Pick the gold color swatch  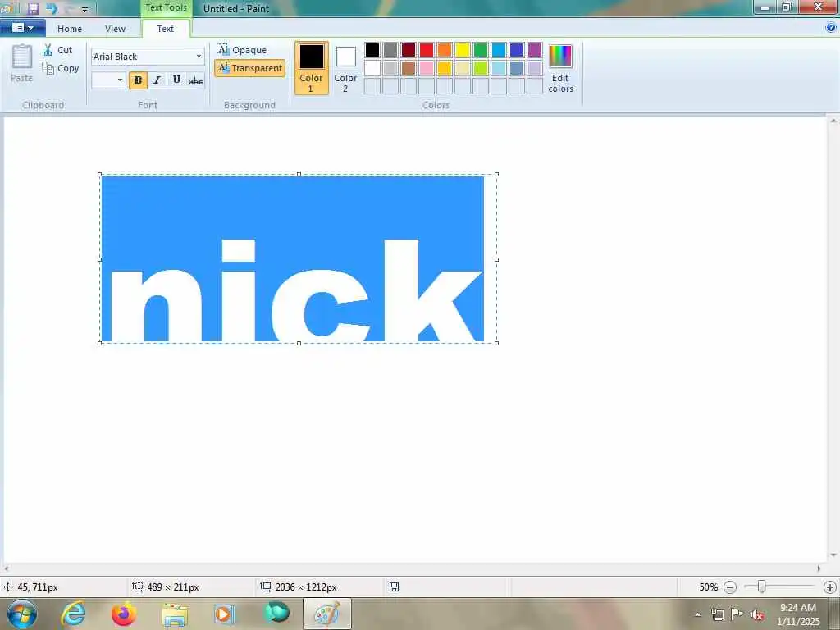pos(445,68)
